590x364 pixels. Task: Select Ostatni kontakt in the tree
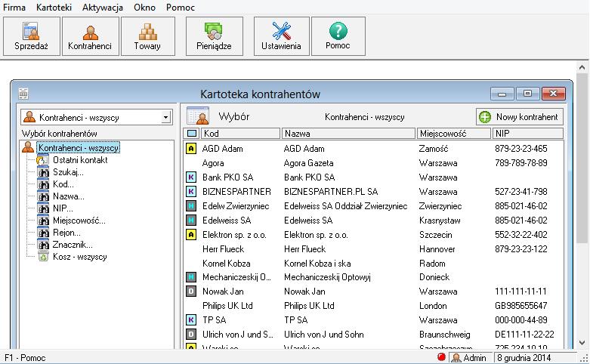[x=80, y=160]
